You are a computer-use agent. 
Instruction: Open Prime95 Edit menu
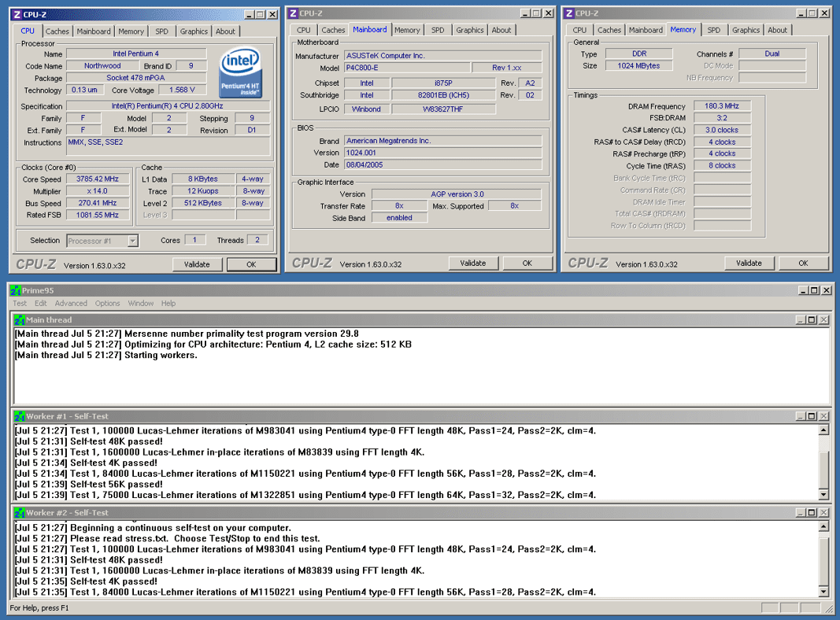coord(41,303)
